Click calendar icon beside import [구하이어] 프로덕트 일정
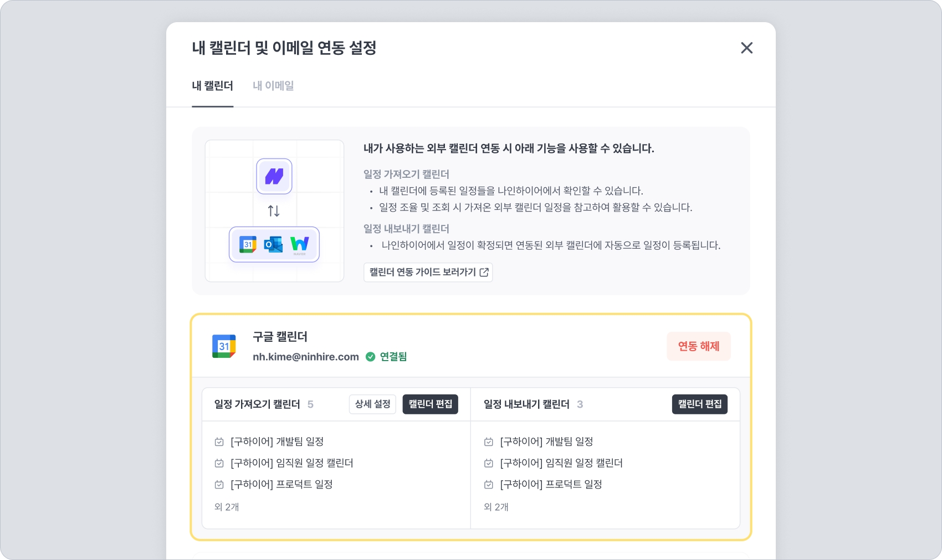 pyautogui.click(x=219, y=485)
